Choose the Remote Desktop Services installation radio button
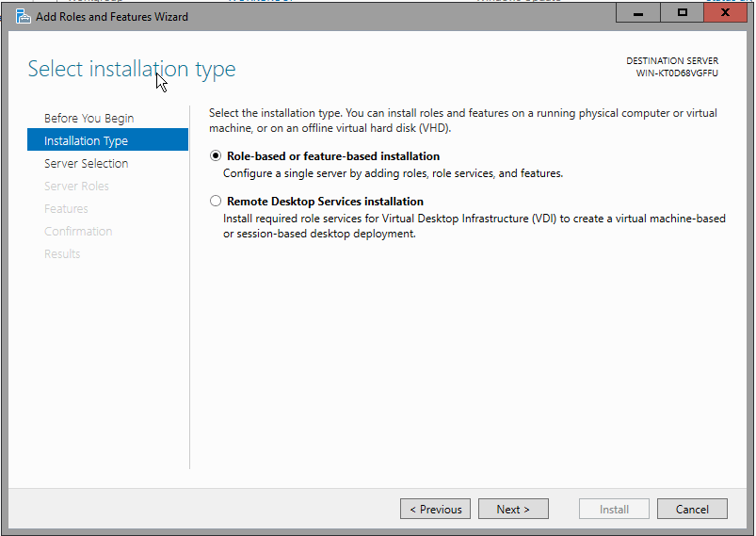Viewport: 756px width, 536px height. click(x=217, y=202)
